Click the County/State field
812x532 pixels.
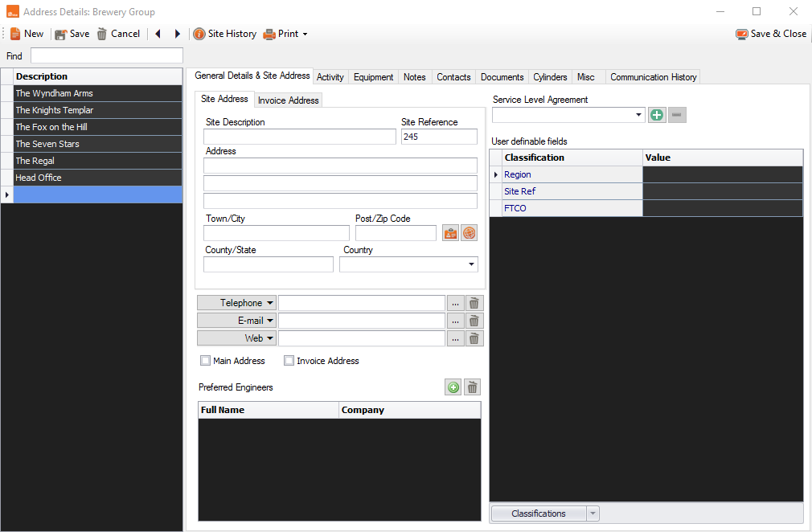269,264
